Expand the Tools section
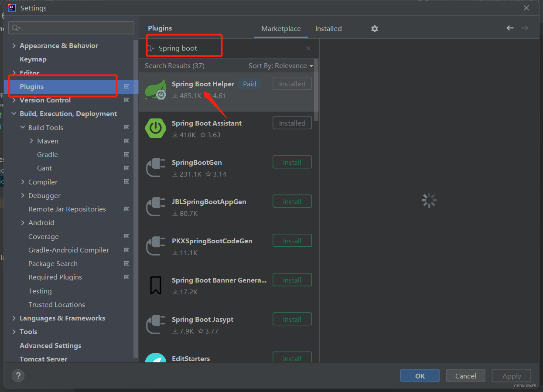The width and height of the screenshot is (543, 392). pyautogui.click(x=14, y=332)
